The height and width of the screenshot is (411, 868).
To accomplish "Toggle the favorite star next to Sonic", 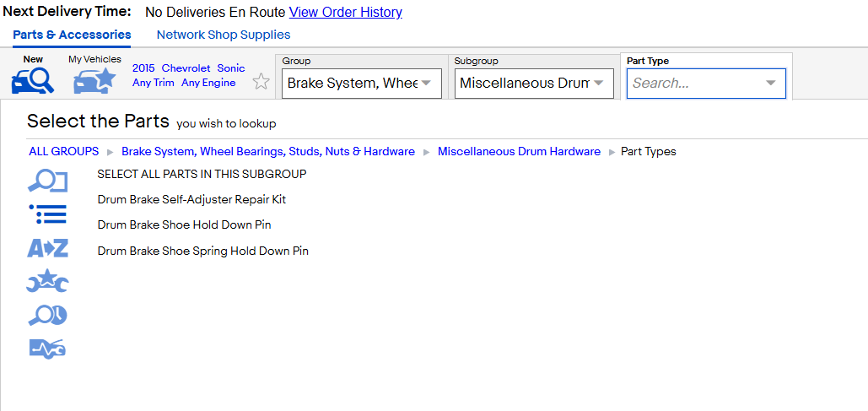I will [261, 82].
